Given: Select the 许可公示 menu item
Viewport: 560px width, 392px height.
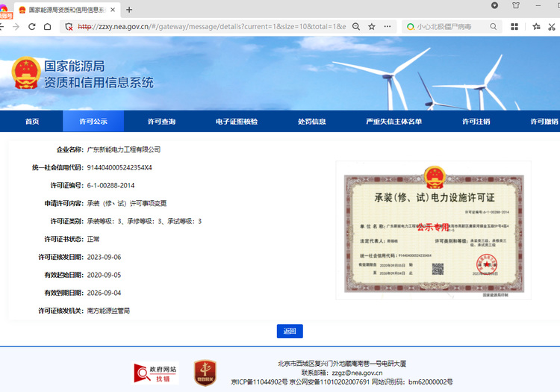Looking at the screenshot, I should click(93, 122).
